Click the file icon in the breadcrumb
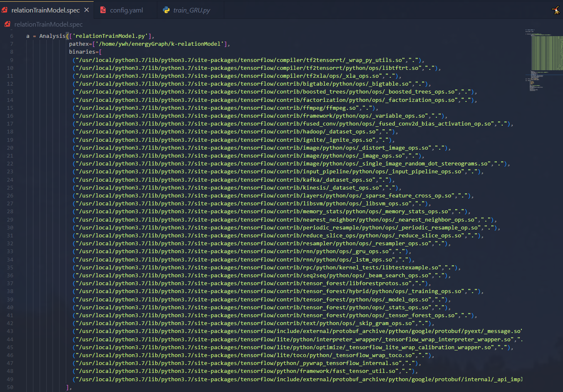Viewport: 563px width, 392px height. pyautogui.click(x=7, y=24)
